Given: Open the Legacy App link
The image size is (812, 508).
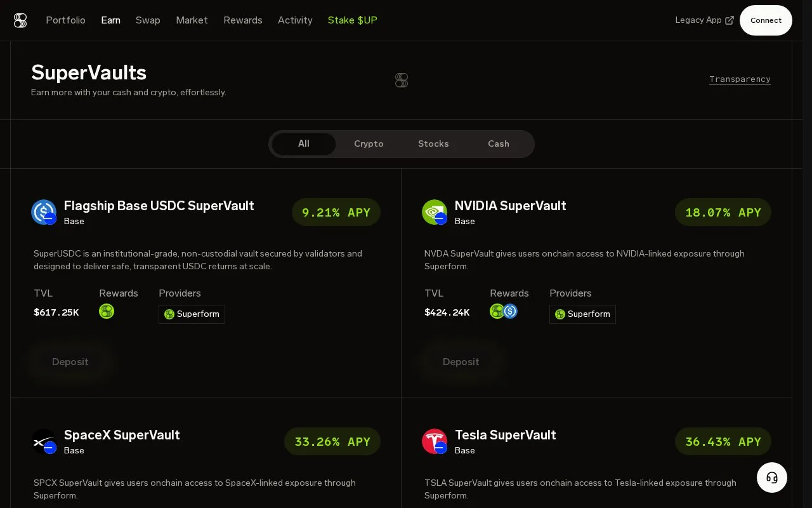Looking at the screenshot, I should pos(705,20).
